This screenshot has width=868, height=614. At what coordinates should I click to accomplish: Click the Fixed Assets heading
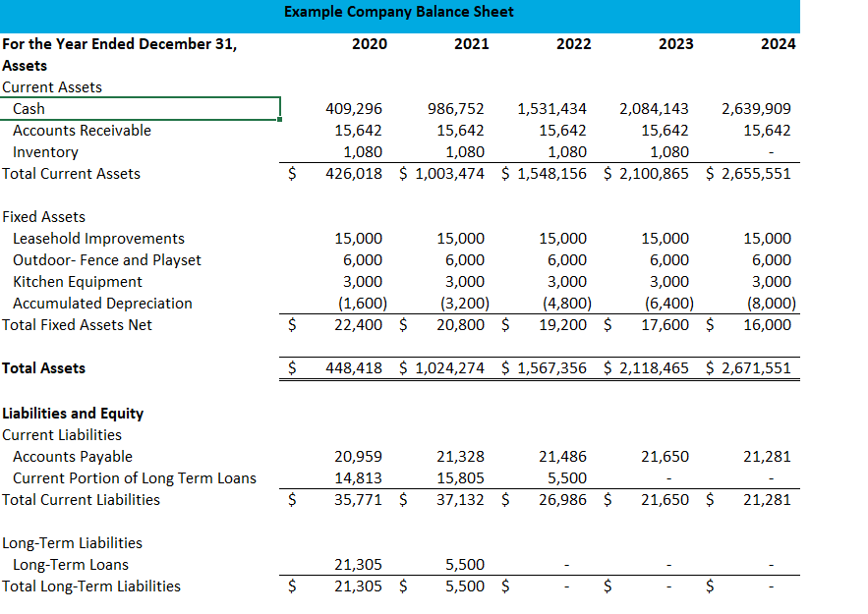(43, 217)
